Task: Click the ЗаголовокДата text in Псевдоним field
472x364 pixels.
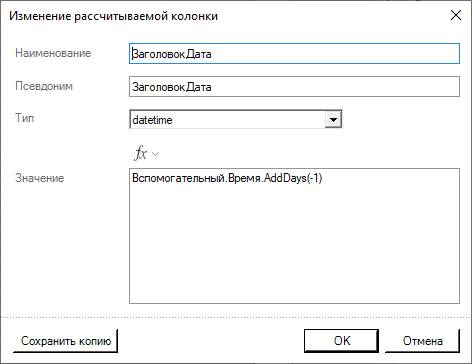Action: [x=172, y=87]
